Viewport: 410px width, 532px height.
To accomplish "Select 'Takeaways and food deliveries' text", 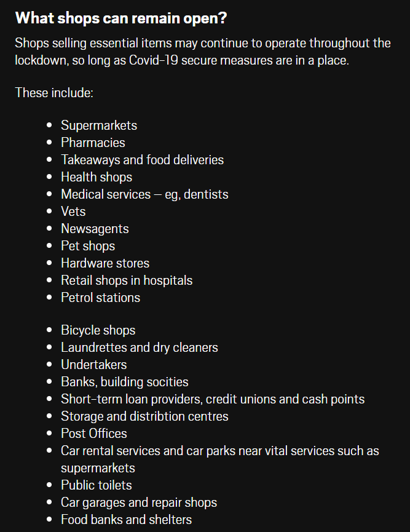I will [143, 160].
